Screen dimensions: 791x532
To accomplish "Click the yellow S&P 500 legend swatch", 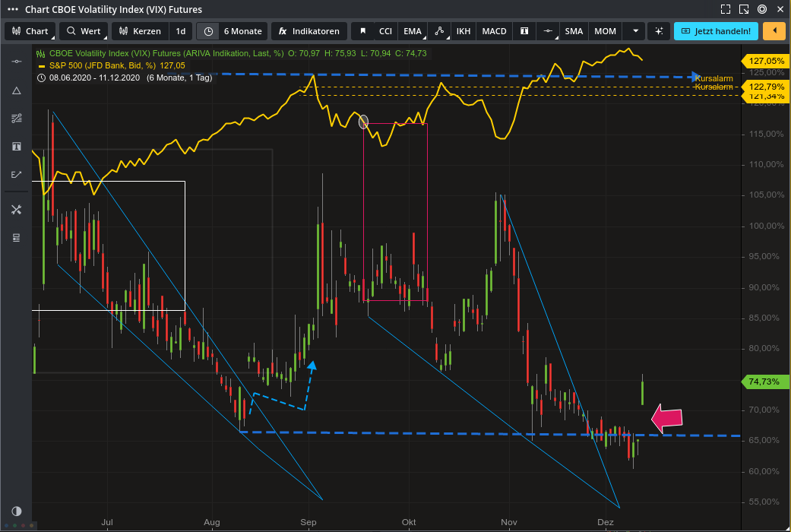I will pos(41,66).
